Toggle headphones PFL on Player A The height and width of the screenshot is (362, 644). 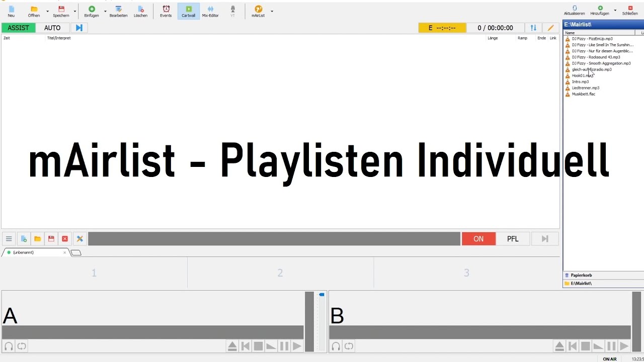(x=9, y=346)
